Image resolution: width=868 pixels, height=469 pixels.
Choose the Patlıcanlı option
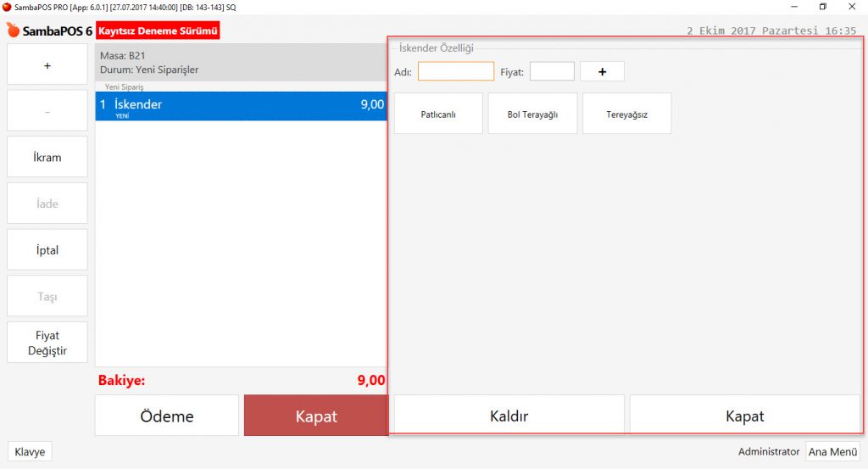(438, 114)
